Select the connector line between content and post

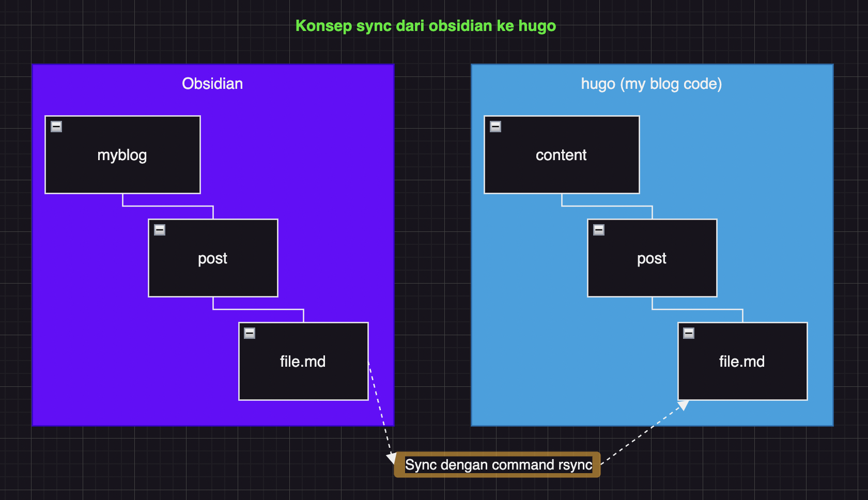(607, 206)
